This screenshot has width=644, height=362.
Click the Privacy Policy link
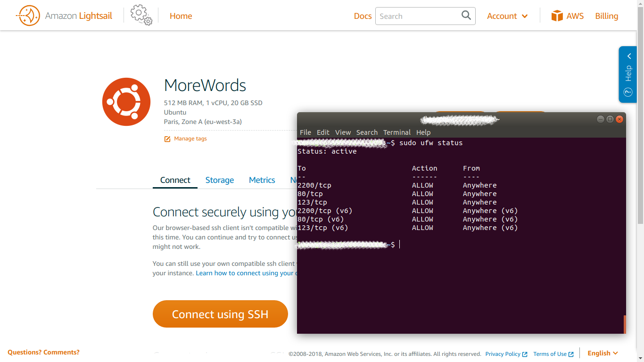[x=503, y=354]
